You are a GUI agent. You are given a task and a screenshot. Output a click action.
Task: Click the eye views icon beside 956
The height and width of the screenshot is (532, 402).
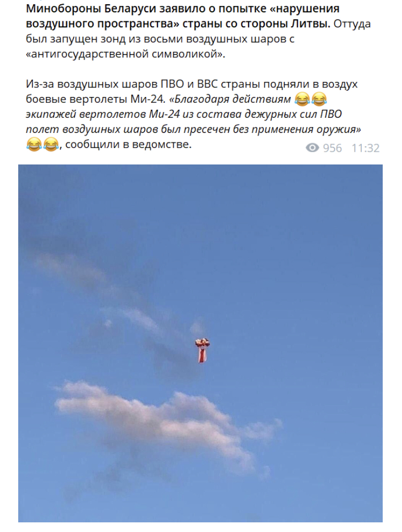(312, 147)
